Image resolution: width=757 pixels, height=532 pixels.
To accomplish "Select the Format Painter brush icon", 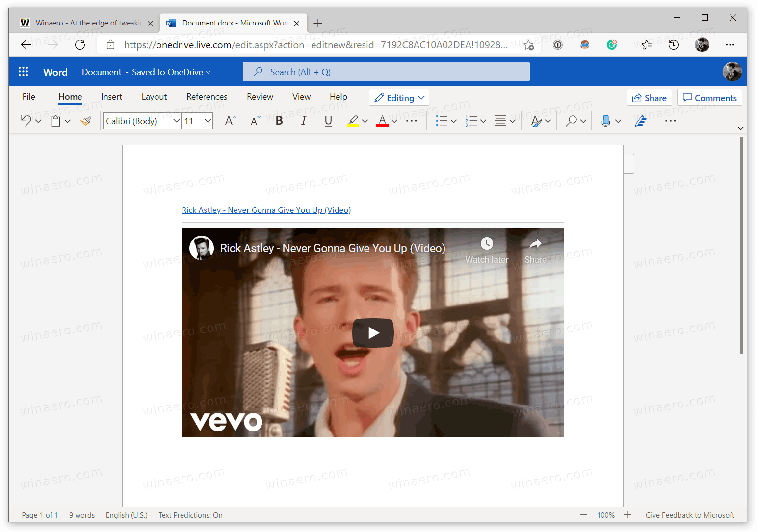I will pyautogui.click(x=86, y=121).
